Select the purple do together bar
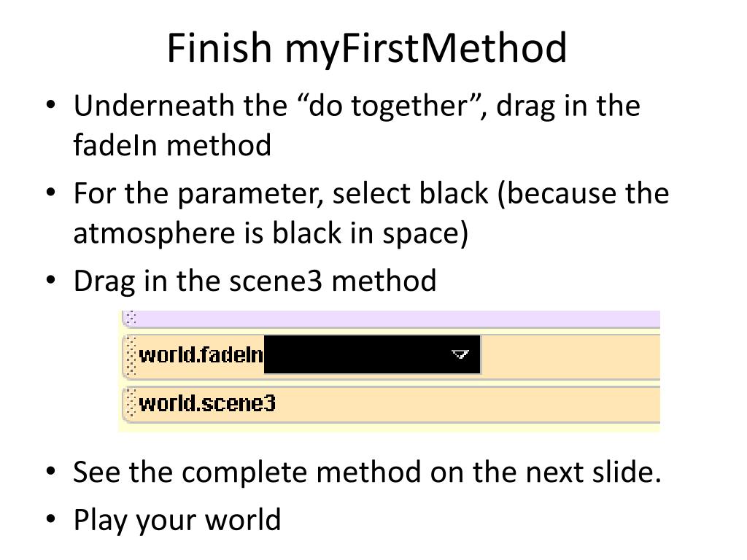The height and width of the screenshot is (560, 747). [391, 319]
